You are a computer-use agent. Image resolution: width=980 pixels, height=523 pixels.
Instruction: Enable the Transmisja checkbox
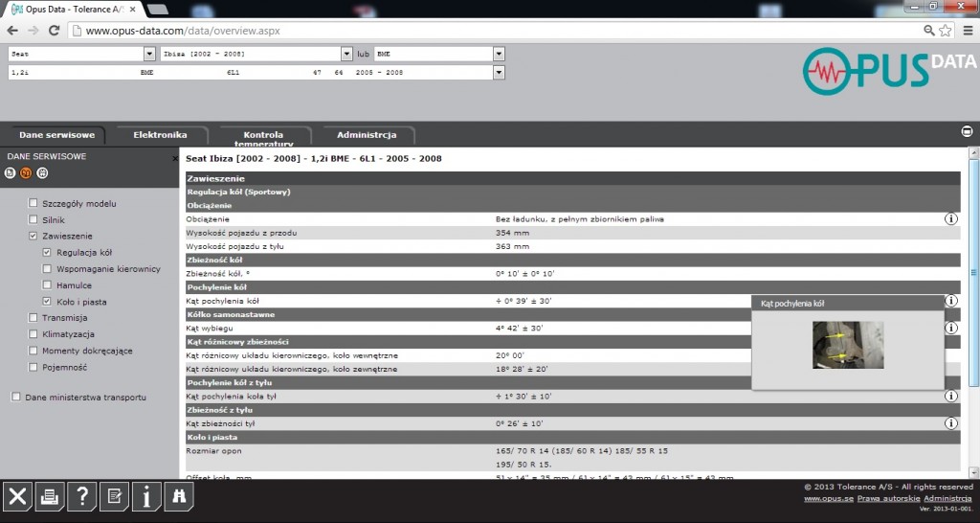click(x=33, y=317)
